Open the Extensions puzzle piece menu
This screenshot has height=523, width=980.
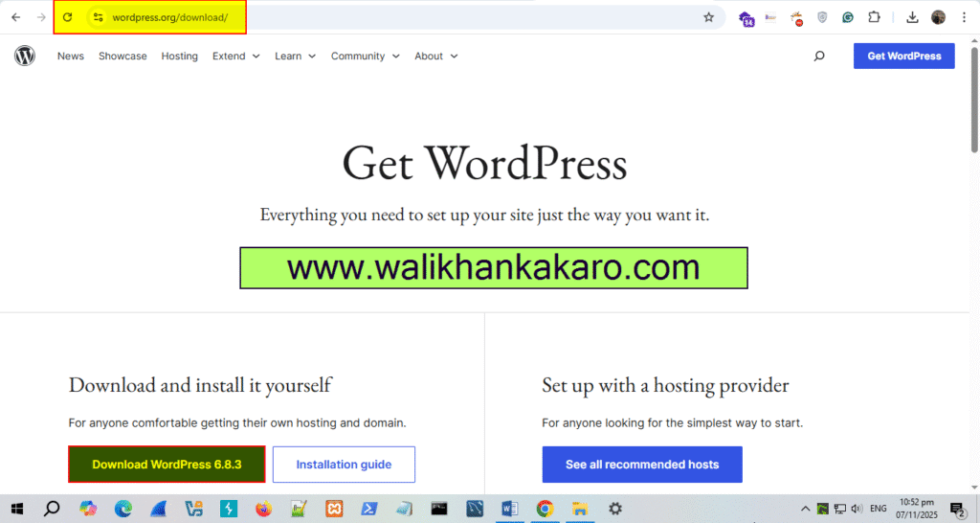pos(874,17)
